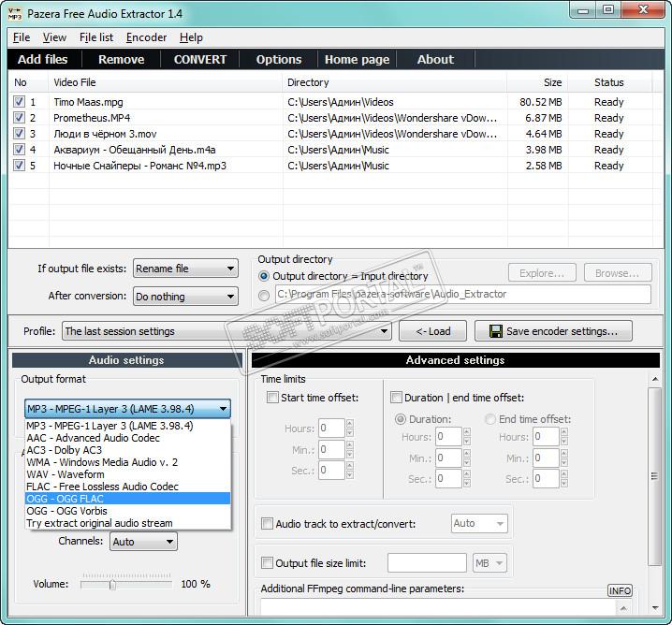The image size is (672, 625).
Task: Click Start time offset Hours field
Action: pos(331,429)
